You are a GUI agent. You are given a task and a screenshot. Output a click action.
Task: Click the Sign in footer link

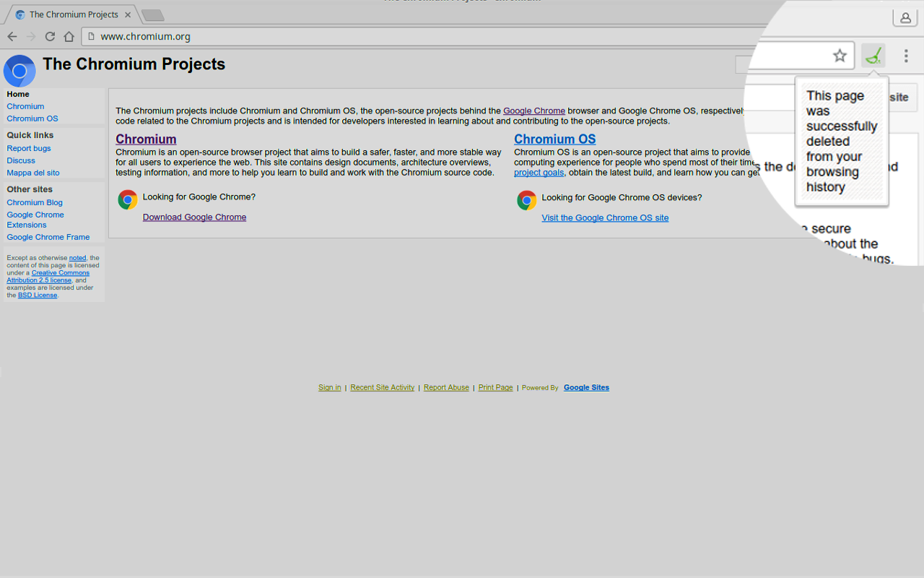click(330, 387)
